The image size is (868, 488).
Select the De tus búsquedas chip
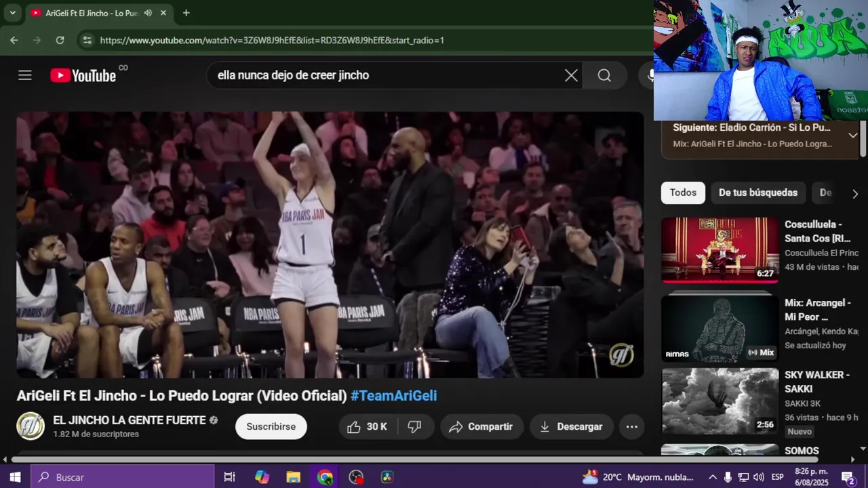point(758,192)
